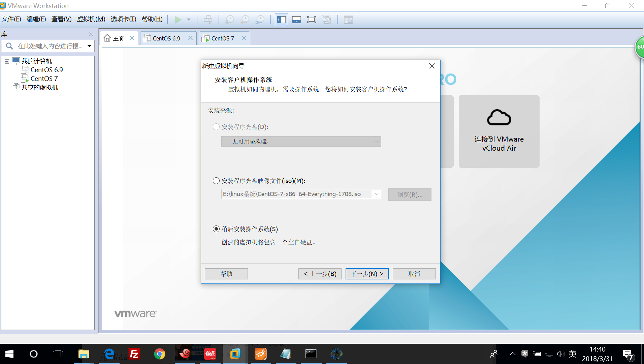This screenshot has height=364, width=644.
Task: Open the 帮助(H) menu
Action: (152, 19)
